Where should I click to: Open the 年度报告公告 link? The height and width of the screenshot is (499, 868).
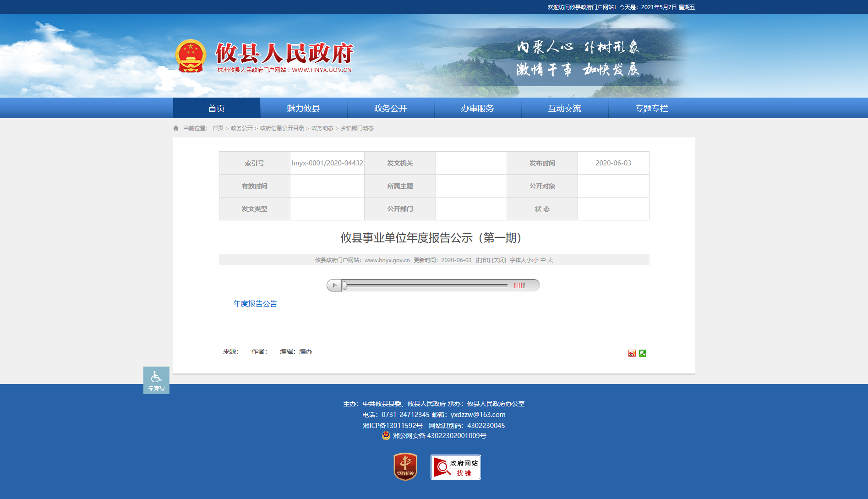point(255,304)
